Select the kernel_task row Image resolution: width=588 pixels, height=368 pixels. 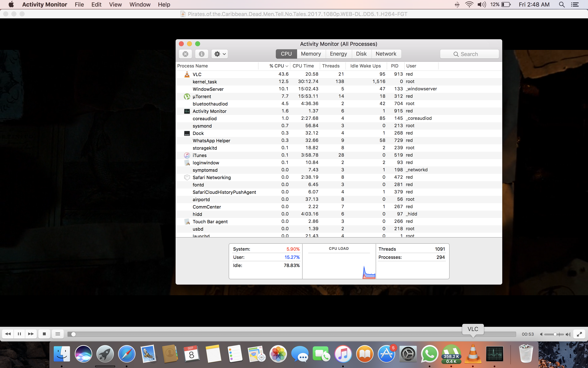click(x=339, y=82)
